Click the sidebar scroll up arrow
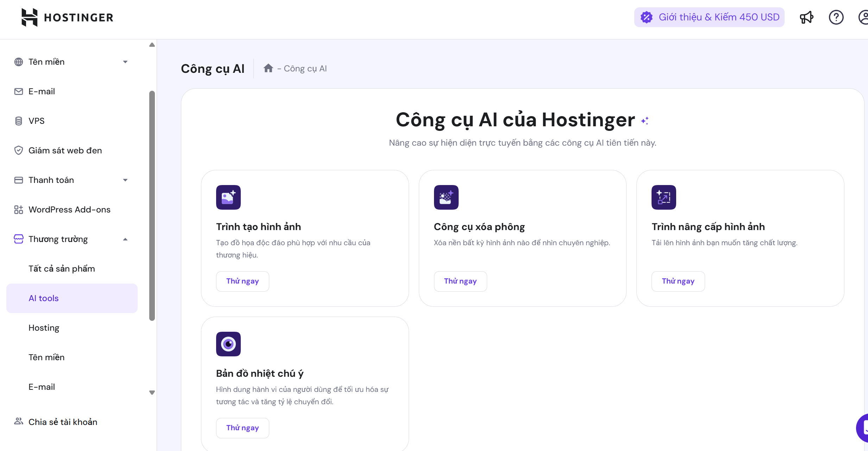 tap(152, 45)
